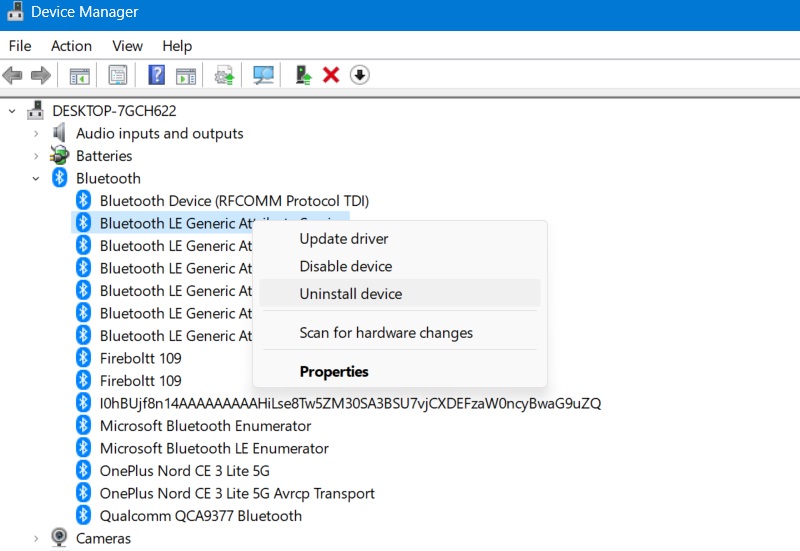
Task: Select Microsoft Bluetooth Enumerator
Action: [205, 425]
